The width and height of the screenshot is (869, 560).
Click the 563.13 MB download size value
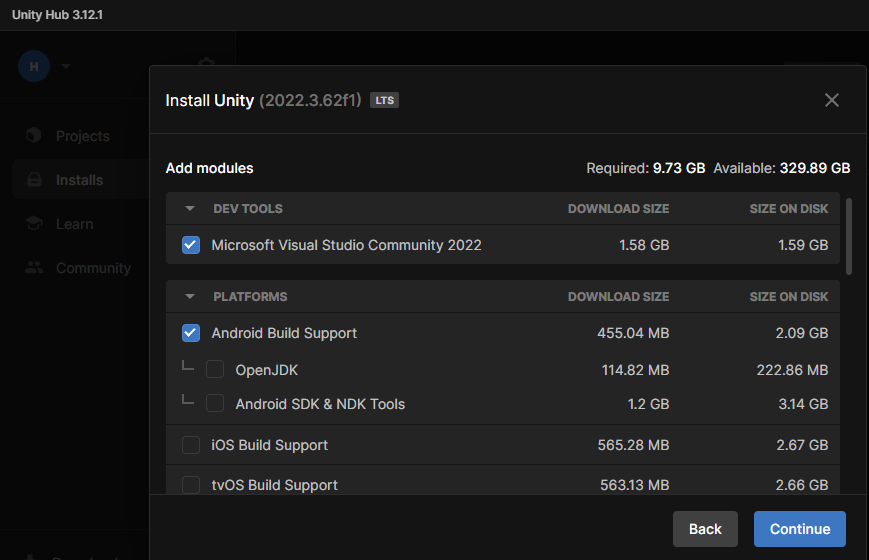(635, 485)
